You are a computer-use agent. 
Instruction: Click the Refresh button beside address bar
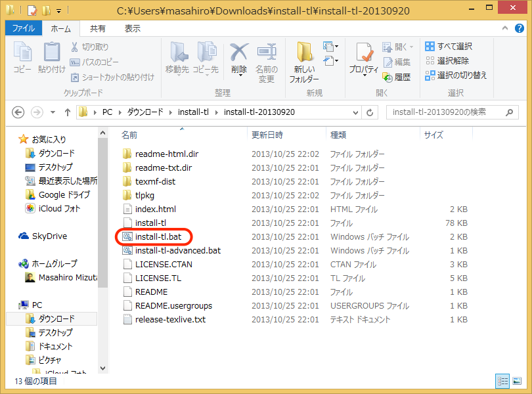(370, 112)
